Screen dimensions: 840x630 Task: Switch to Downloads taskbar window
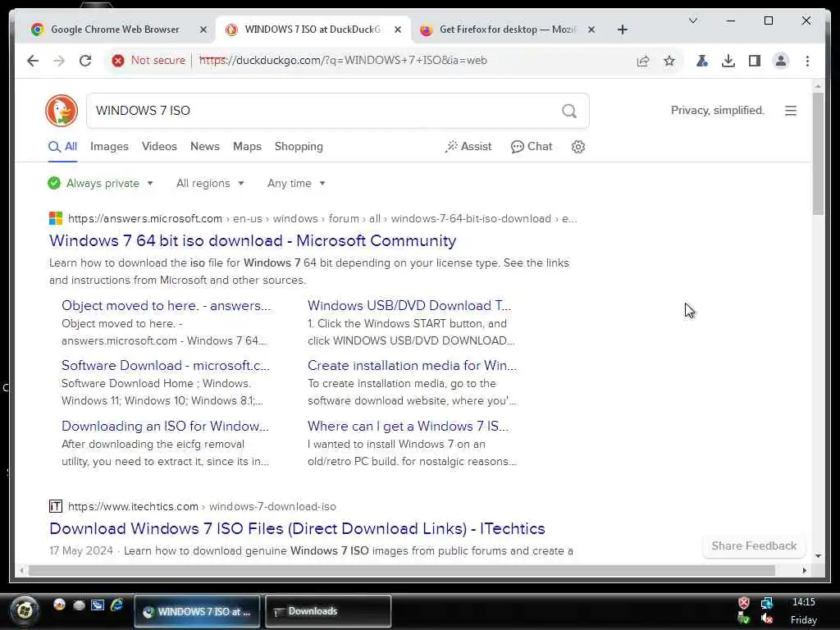[328, 611]
